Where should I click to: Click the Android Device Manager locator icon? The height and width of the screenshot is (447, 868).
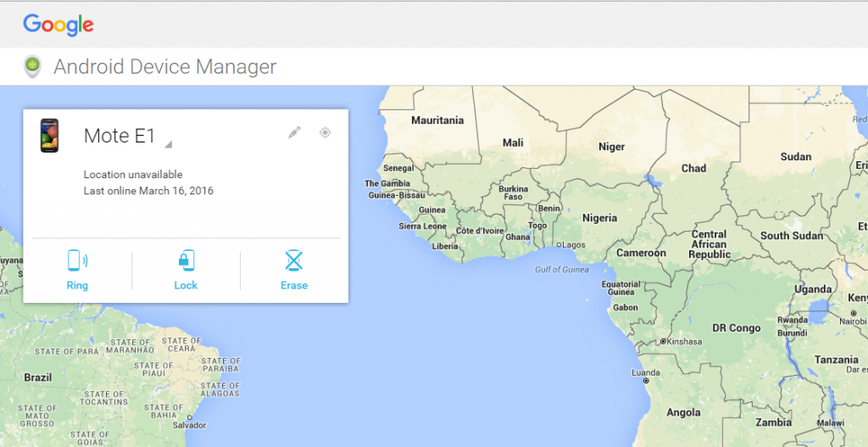[x=33, y=66]
